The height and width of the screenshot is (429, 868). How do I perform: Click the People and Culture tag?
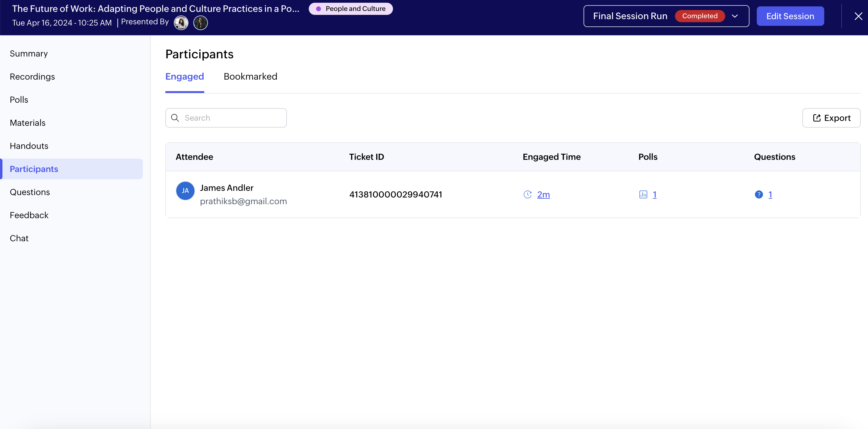click(350, 9)
